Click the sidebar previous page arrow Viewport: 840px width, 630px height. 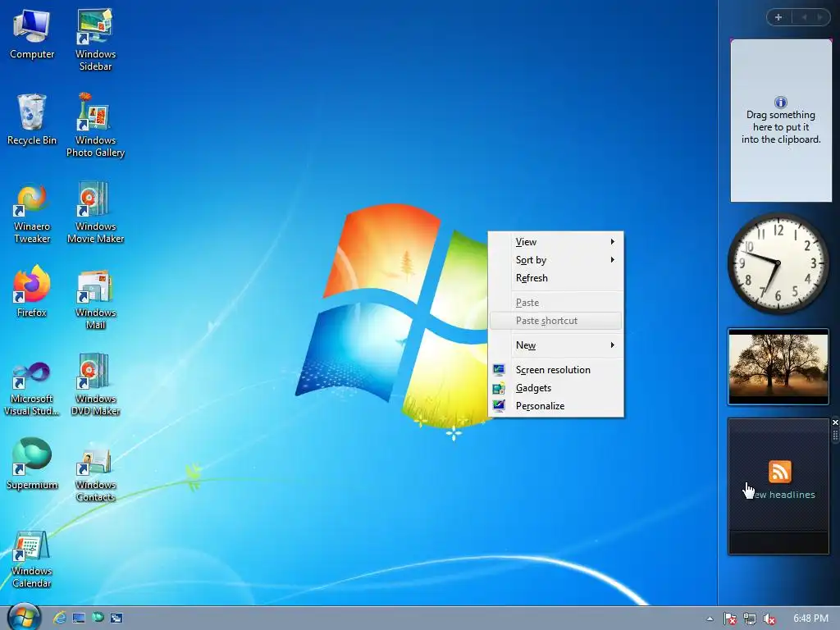click(x=804, y=18)
